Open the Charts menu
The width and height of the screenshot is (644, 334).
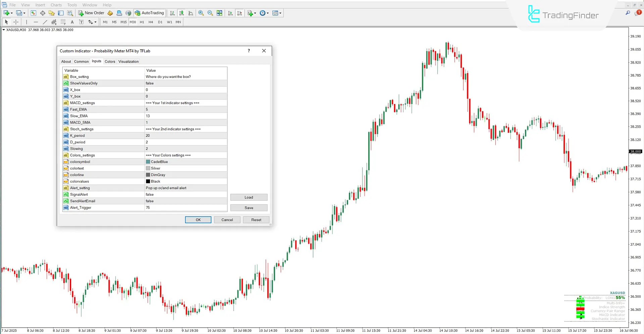(x=56, y=5)
